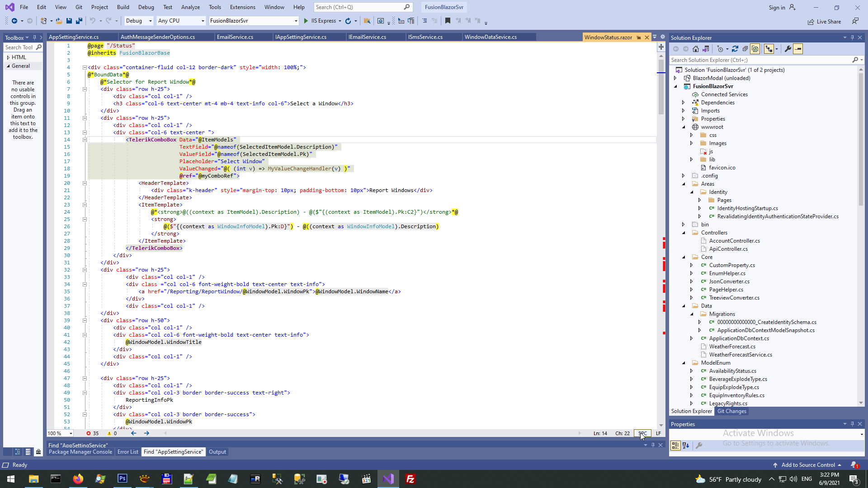Screen dimensions: 868x488
Task: Switch to the EmailService.cs tab
Action: 235,37
